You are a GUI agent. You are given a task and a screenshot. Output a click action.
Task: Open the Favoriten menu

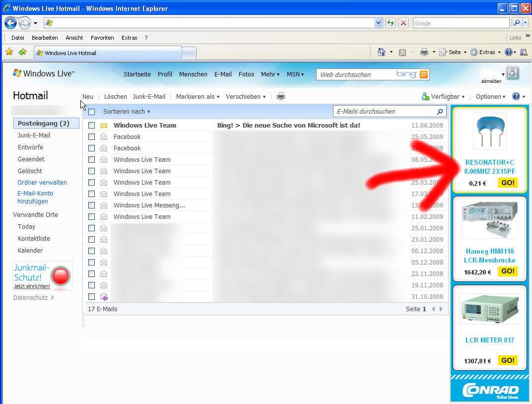(102, 38)
